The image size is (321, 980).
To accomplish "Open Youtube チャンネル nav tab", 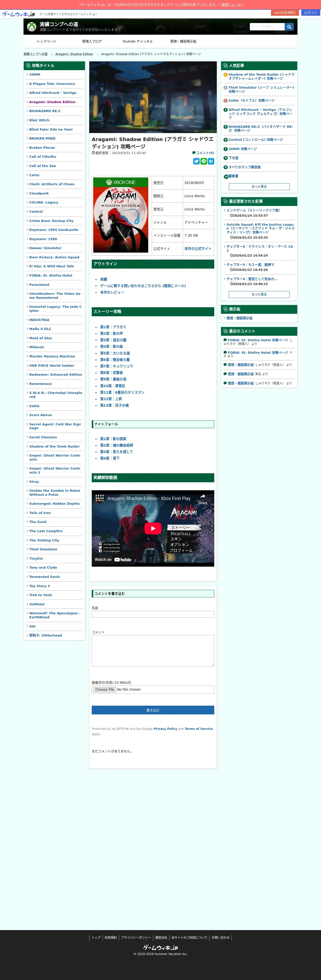I will point(137,41).
